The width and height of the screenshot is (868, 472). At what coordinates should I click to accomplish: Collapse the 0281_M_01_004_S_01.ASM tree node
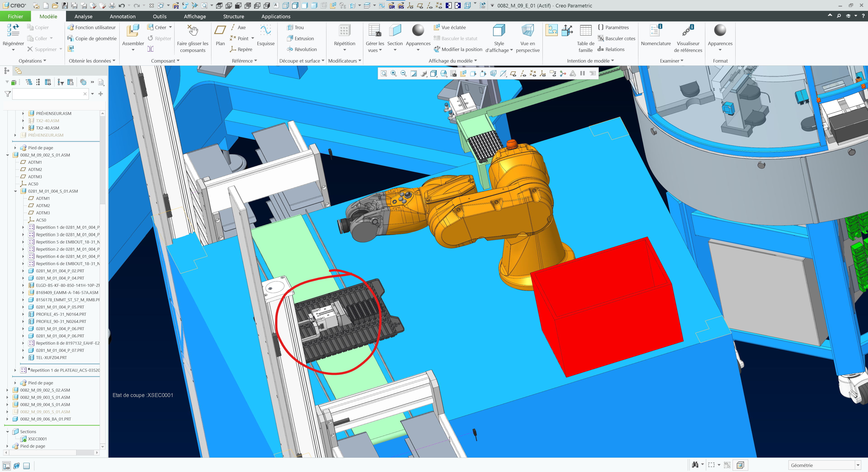coord(16,191)
